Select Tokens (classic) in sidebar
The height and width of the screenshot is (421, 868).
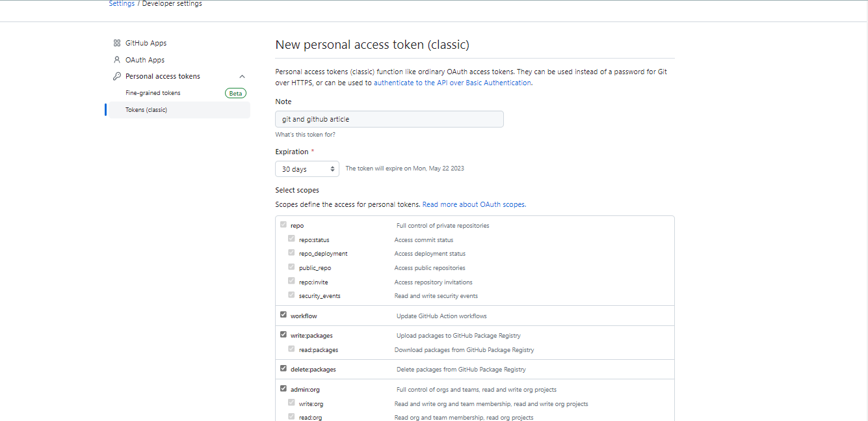point(146,110)
